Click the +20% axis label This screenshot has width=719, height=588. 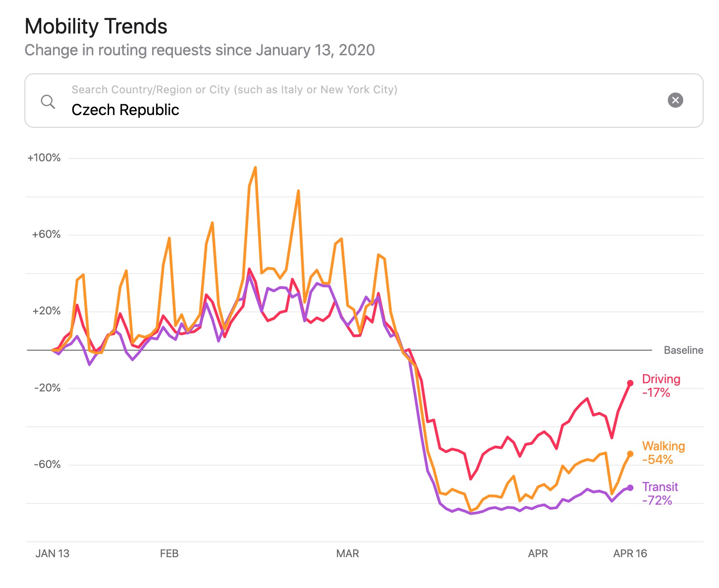click(x=46, y=311)
